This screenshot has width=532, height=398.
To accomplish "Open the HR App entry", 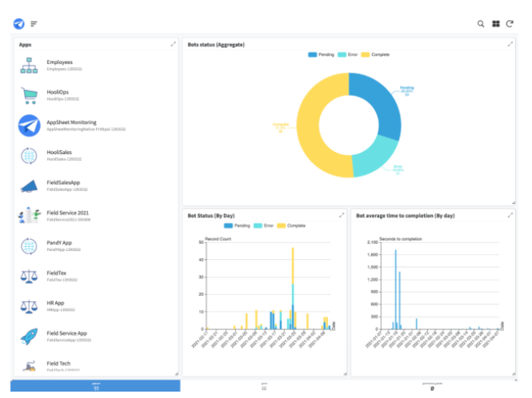I will [96, 306].
